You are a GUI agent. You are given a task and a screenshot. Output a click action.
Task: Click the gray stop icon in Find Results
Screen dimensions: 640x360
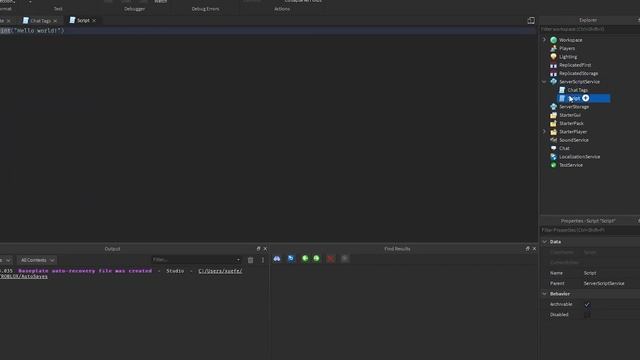tap(345, 258)
